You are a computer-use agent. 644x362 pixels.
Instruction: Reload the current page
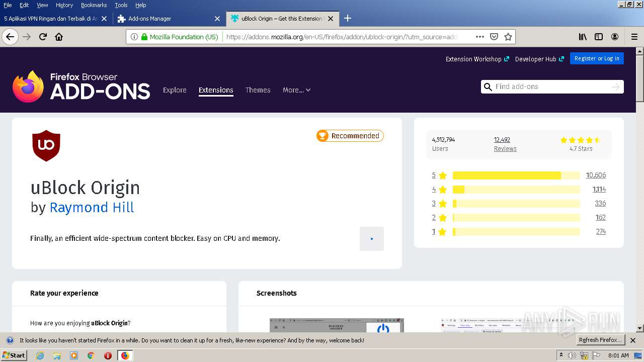(43, 37)
